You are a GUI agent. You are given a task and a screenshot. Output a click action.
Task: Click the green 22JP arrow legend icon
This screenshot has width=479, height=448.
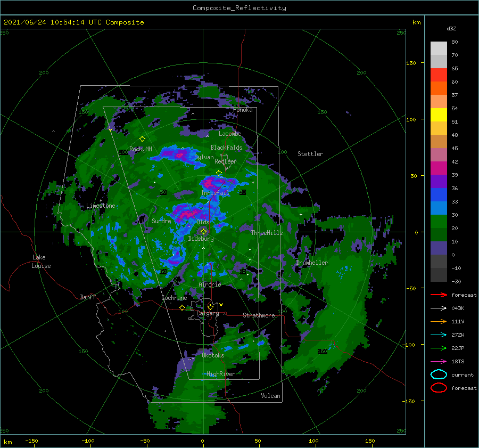coord(439,348)
